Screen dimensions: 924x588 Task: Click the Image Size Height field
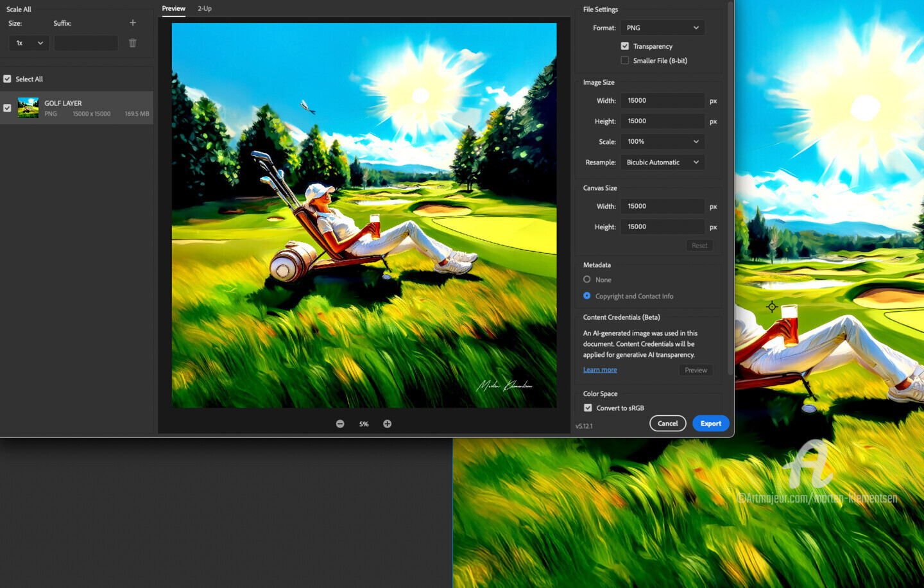click(662, 121)
